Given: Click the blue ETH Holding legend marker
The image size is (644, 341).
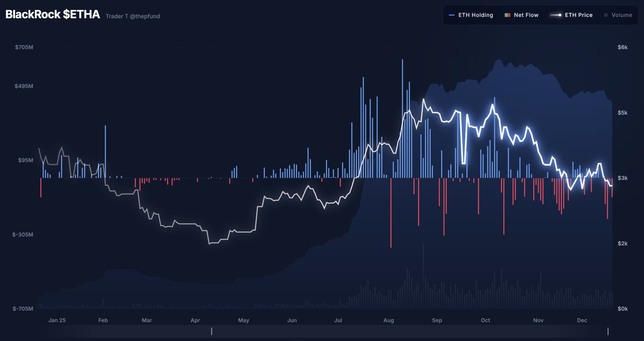Looking at the screenshot, I should coord(452,15).
